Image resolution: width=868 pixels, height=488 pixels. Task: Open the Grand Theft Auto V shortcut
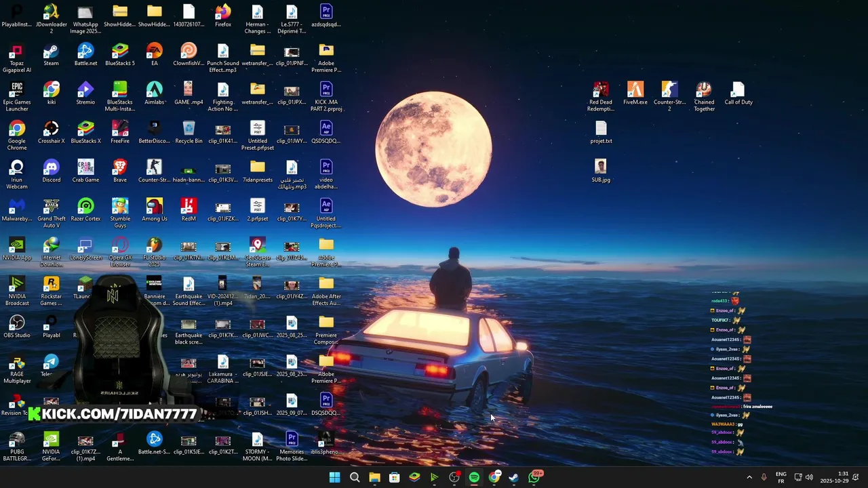(x=51, y=213)
